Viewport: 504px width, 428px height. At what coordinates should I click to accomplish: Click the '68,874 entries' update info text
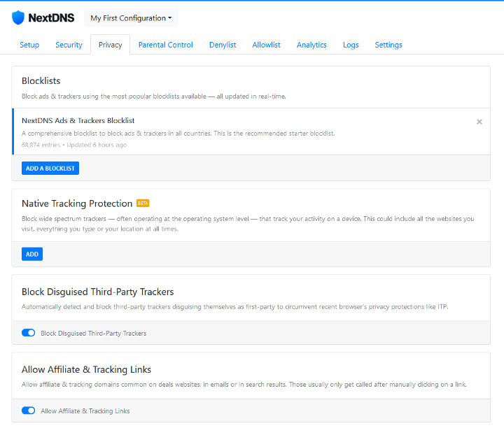[x=74, y=145]
